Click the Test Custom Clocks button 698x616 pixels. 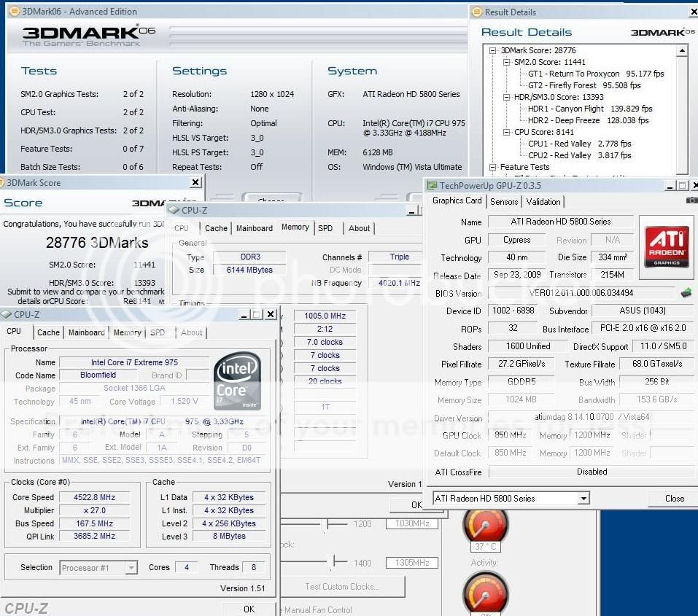(342, 587)
